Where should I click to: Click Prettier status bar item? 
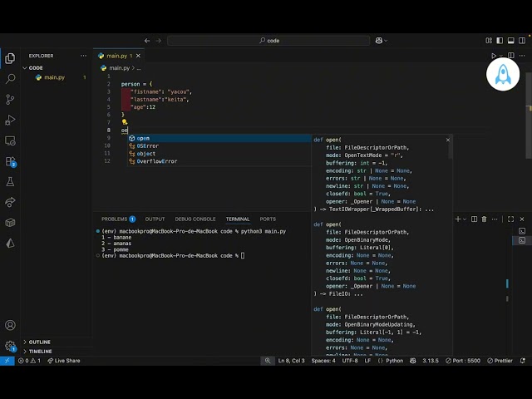(x=500, y=361)
